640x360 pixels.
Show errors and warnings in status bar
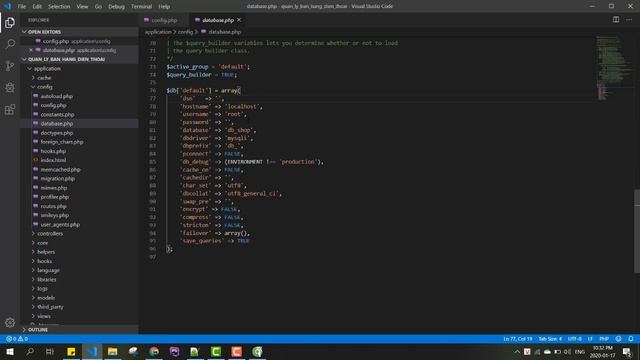[17, 339]
